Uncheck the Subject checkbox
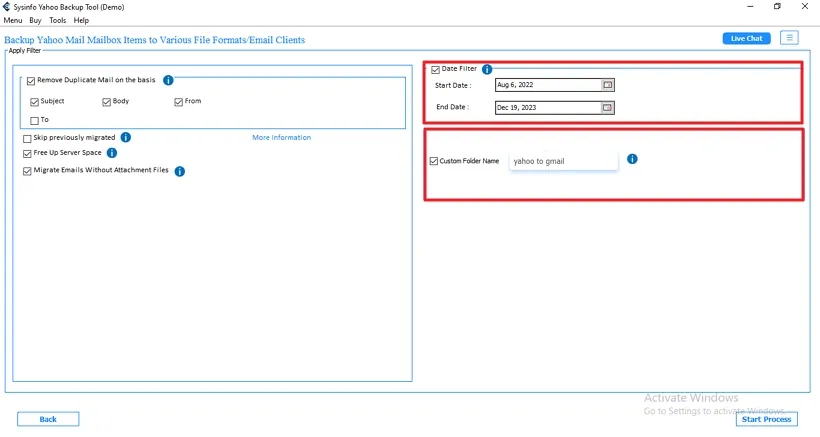The width and height of the screenshot is (820, 437). [35, 102]
